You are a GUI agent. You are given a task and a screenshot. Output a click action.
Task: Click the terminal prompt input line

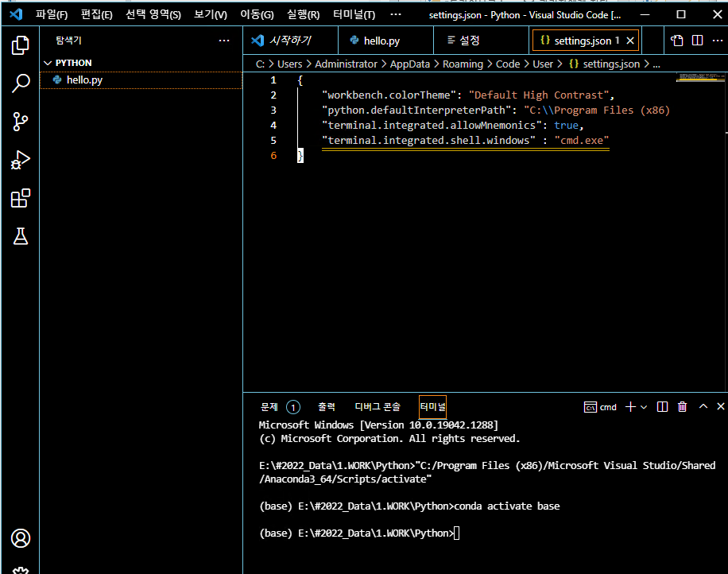359,533
